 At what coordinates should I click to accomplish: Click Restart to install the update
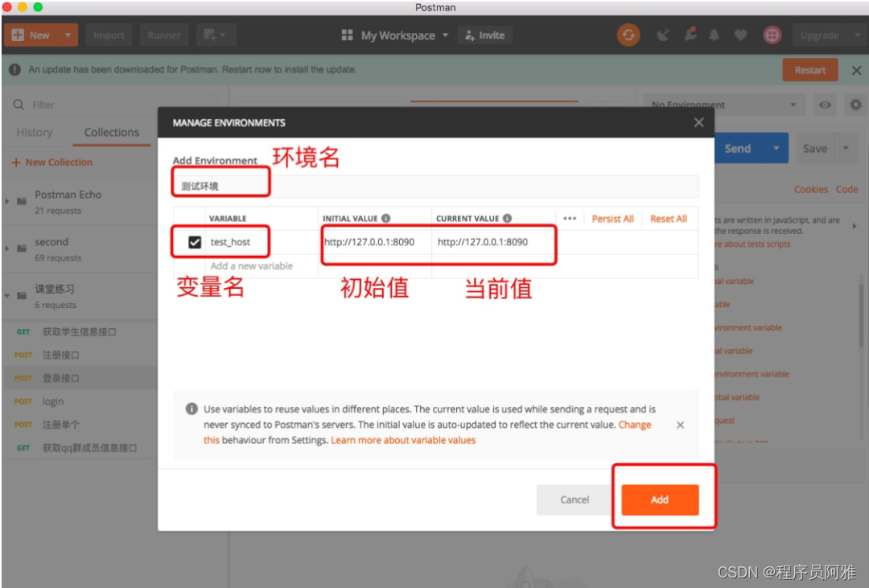coord(809,70)
